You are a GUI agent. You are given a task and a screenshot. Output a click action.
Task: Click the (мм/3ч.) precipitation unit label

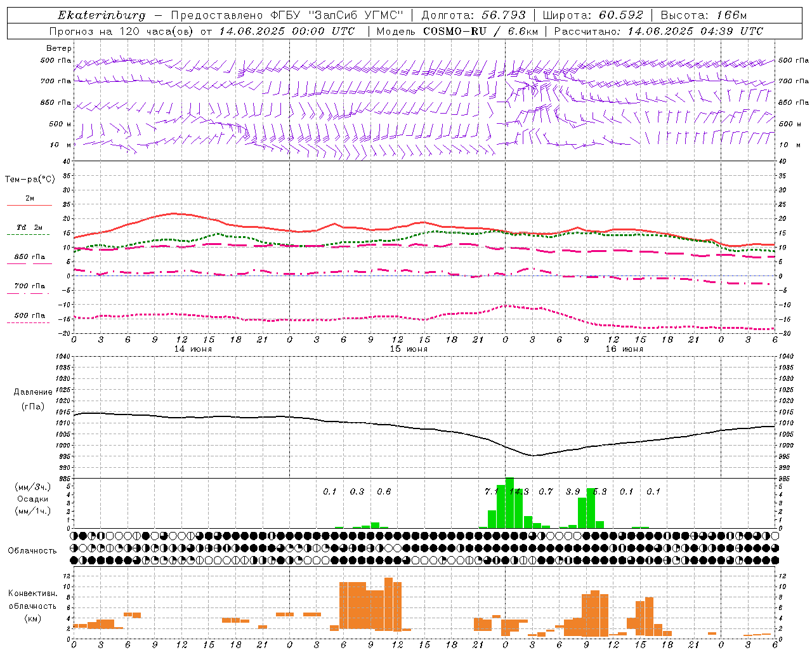[32, 487]
